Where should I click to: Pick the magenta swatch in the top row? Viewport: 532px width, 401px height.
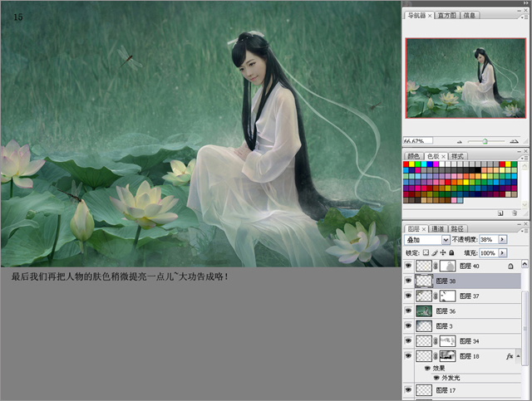pos(436,164)
